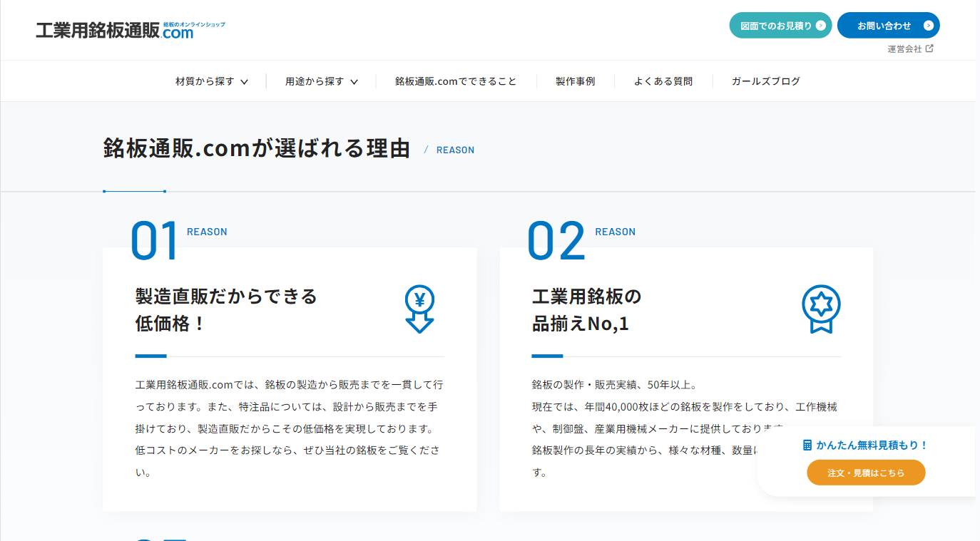Viewport: 980px width, 541px height.
Task: Click the calculator icon beside かんたん無料見積もり
Action: click(x=807, y=445)
